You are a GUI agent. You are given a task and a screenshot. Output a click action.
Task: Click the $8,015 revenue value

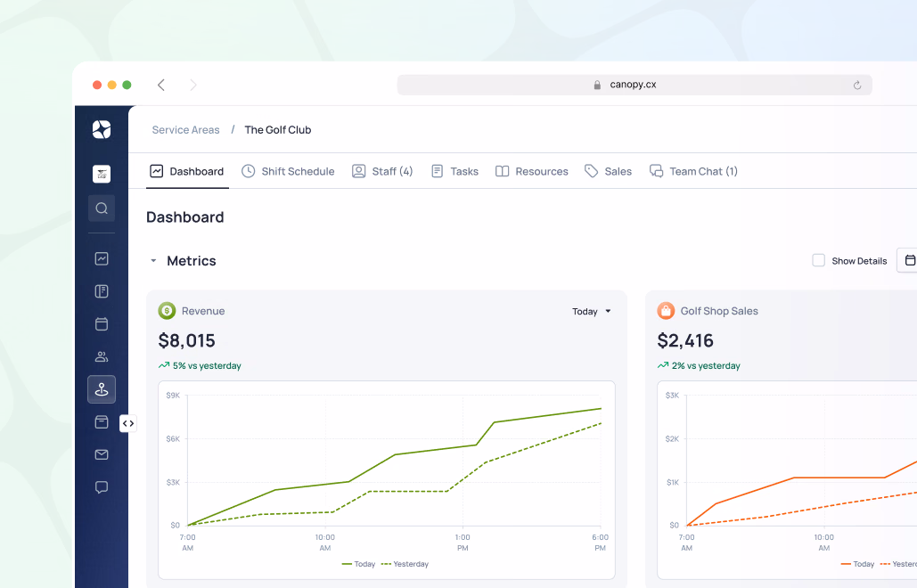point(186,340)
